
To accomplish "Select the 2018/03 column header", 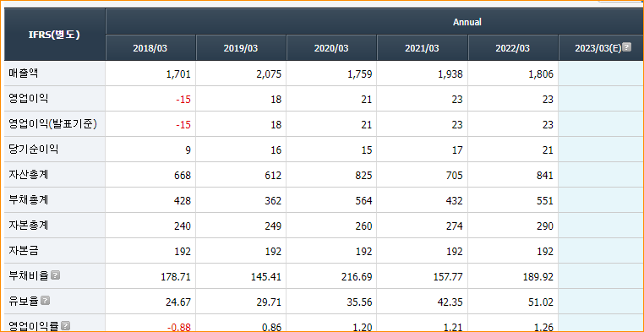I will coord(150,48).
